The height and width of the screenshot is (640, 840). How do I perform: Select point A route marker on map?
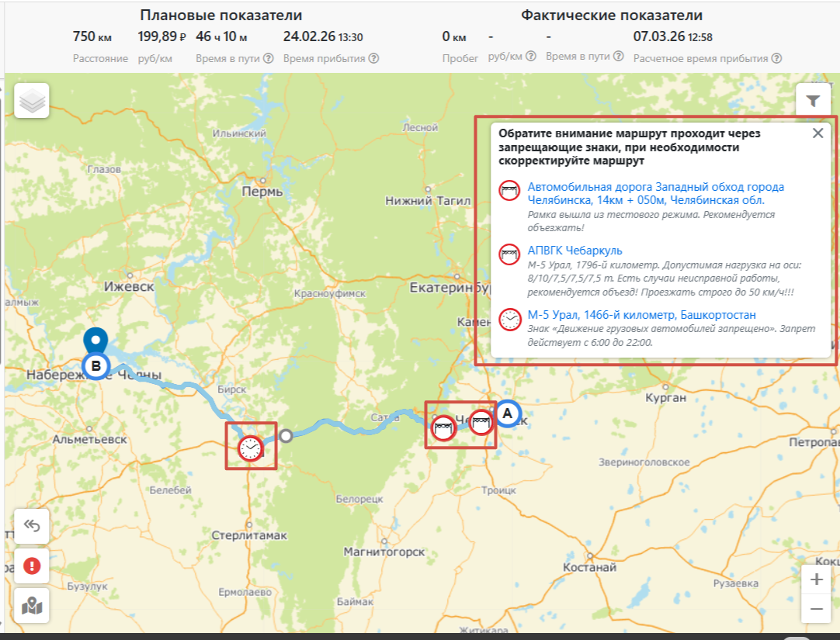click(x=507, y=413)
